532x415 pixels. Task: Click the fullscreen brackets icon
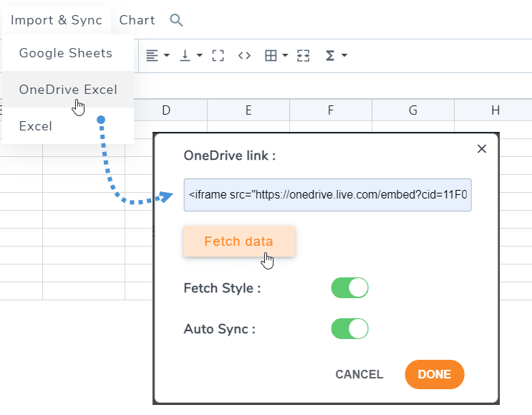coord(218,56)
